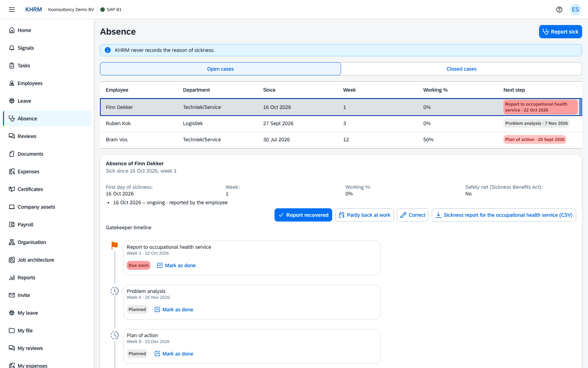Open Certificates in the sidebar
The height and width of the screenshot is (368, 588).
click(x=47, y=189)
